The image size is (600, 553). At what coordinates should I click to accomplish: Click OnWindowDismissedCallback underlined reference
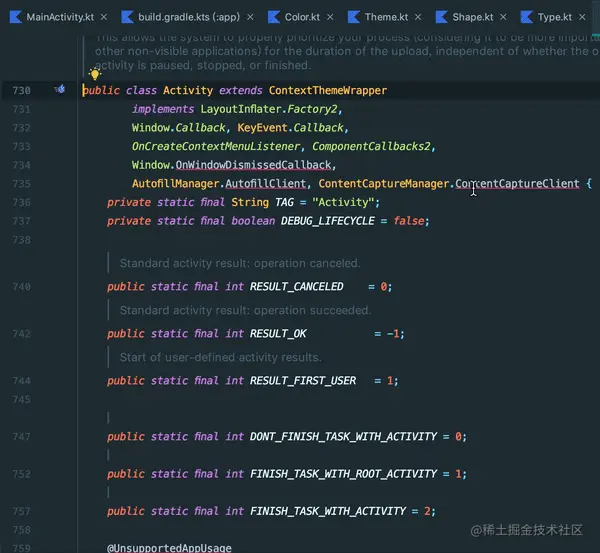253,165
